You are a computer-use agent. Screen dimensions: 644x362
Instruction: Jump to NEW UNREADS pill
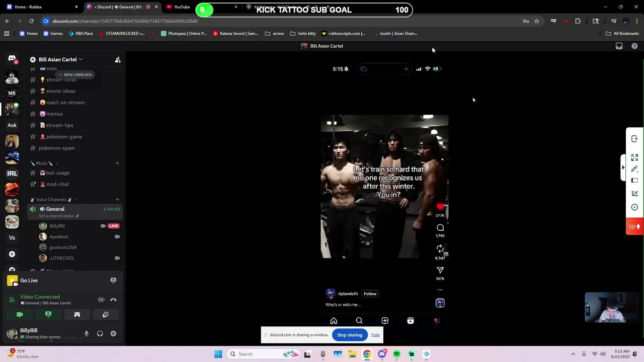[x=75, y=74]
